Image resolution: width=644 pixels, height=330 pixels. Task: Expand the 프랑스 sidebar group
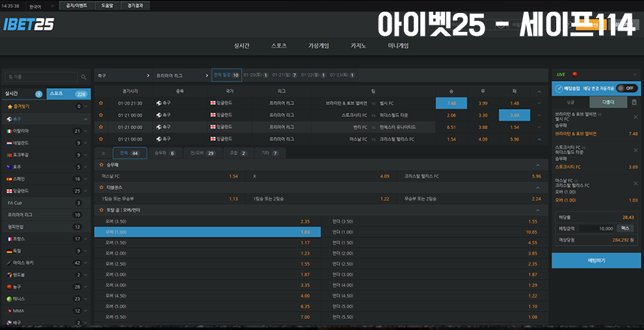[85, 239]
